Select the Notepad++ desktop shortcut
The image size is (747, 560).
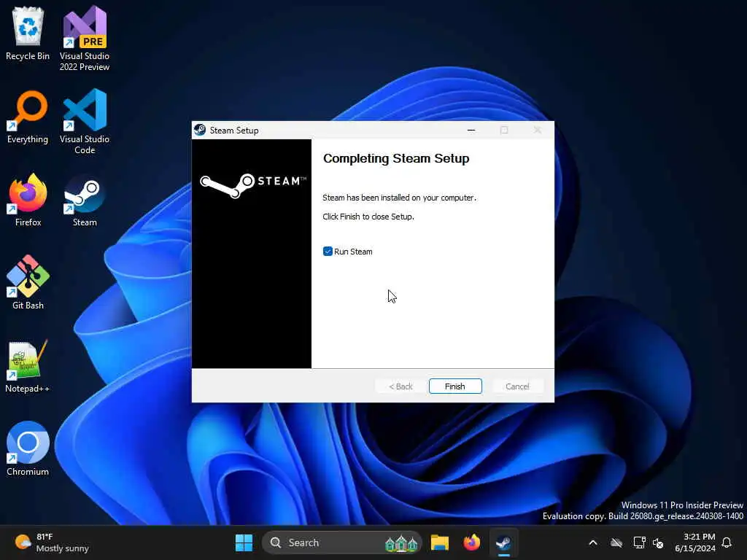pos(28,366)
